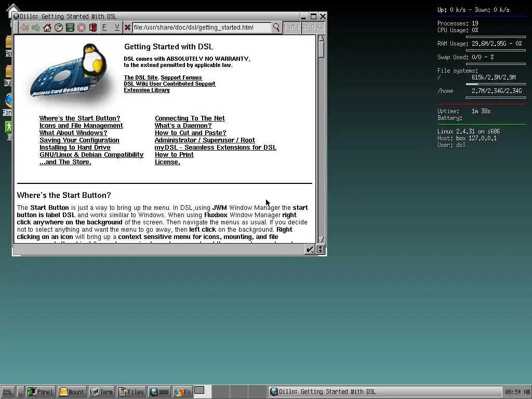This screenshot has width=532, height=399.
Task: Follow the 'How to Print' link
Action: coord(174,155)
